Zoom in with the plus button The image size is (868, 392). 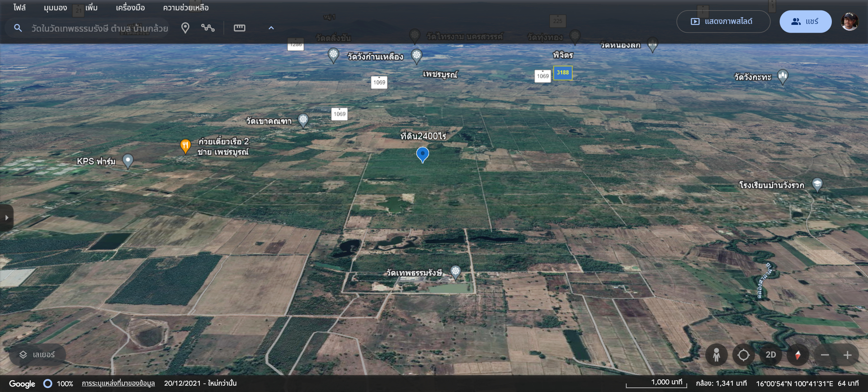[x=848, y=355]
